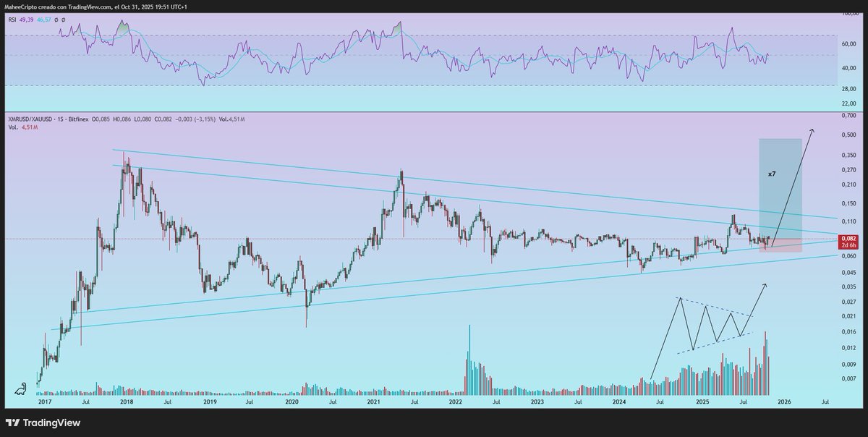Click the 2d 6h countdown label
Screen dimensions: 868x437
point(849,245)
